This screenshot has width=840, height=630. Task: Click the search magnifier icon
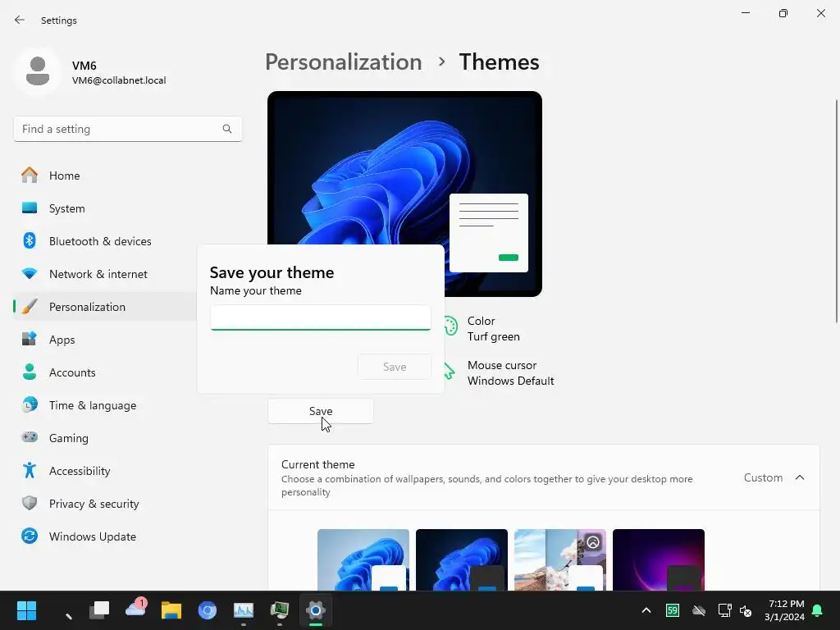click(227, 129)
